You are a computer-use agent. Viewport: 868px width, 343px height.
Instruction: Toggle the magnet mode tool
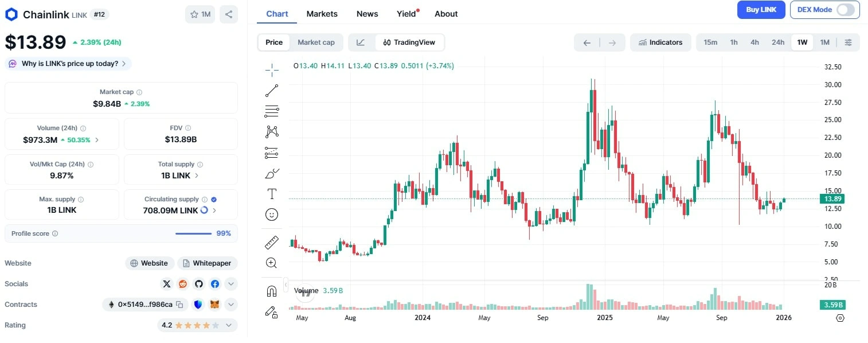[x=272, y=291]
